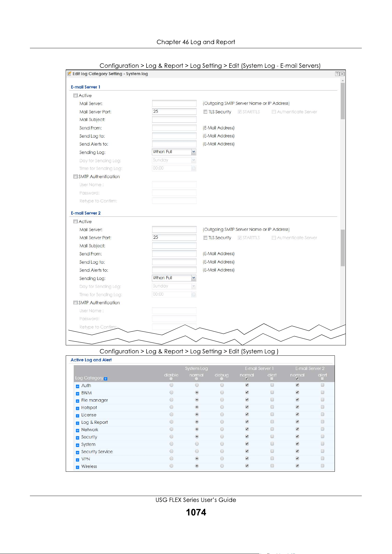The width and height of the screenshot is (392, 554).
Task: Expand the License log category
Action: pos(78,416)
